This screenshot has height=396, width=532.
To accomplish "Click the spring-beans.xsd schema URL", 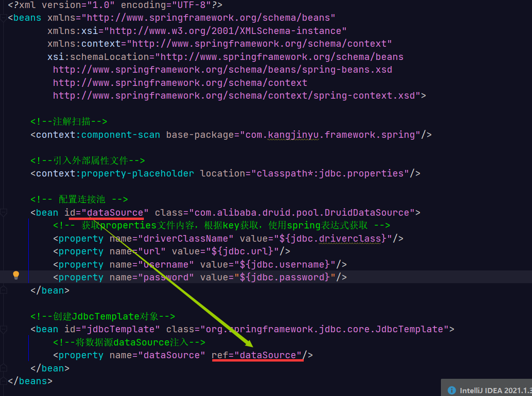I will point(223,70).
